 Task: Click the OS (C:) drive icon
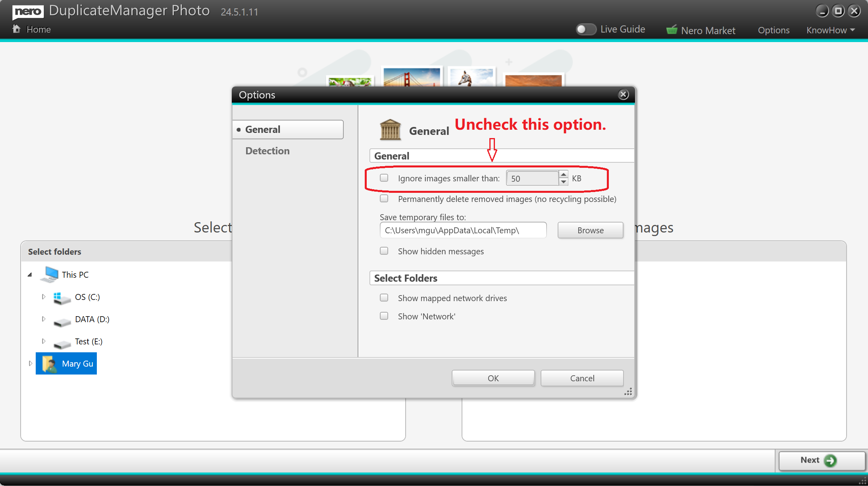tap(62, 298)
